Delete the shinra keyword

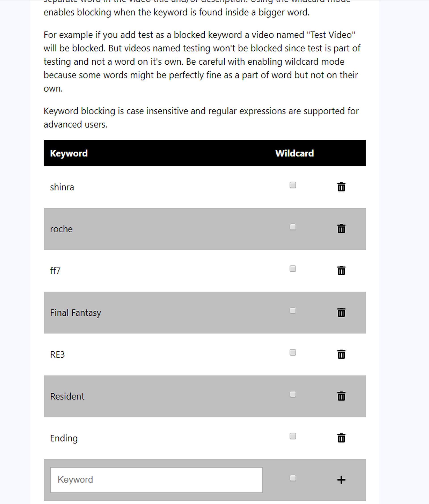coord(341,187)
